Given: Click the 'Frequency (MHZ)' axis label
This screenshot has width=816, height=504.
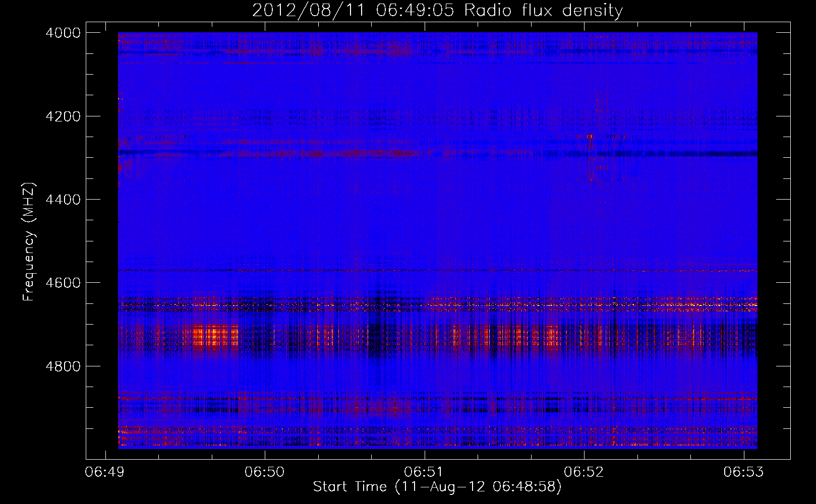Looking at the screenshot, I should pyautogui.click(x=29, y=241).
